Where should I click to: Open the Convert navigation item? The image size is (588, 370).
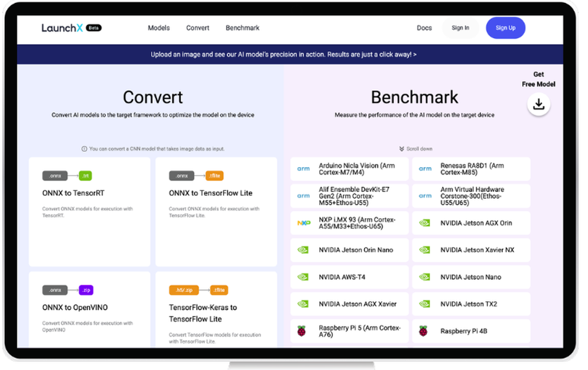[198, 28]
